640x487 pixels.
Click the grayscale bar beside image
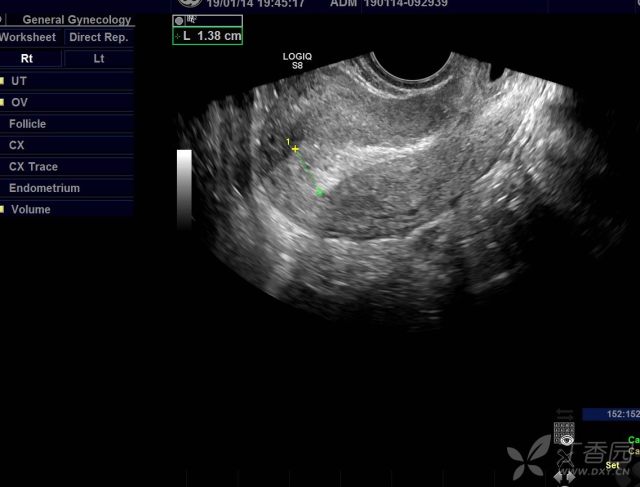pos(184,189)
